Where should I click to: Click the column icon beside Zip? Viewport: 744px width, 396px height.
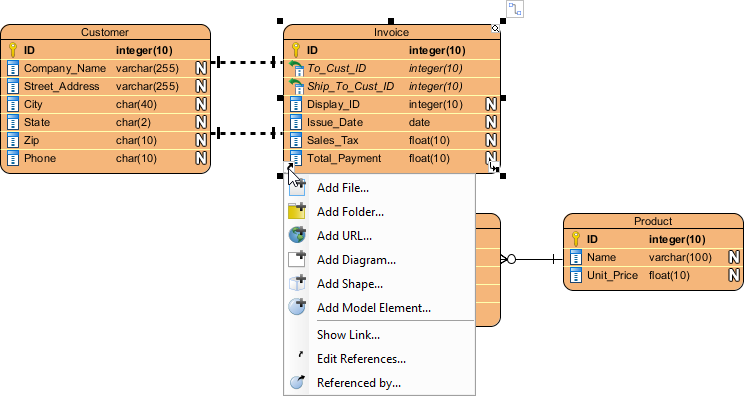[13, 140]
